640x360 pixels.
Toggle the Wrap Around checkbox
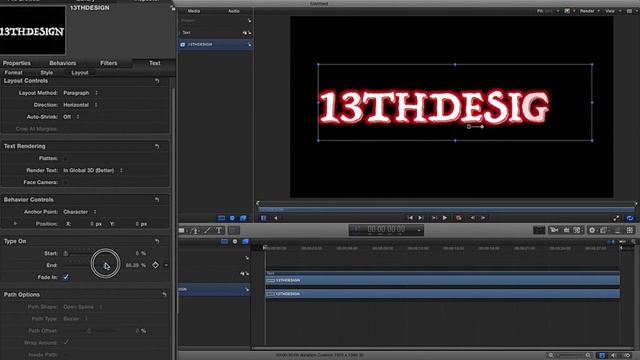[x=66, y=342]
